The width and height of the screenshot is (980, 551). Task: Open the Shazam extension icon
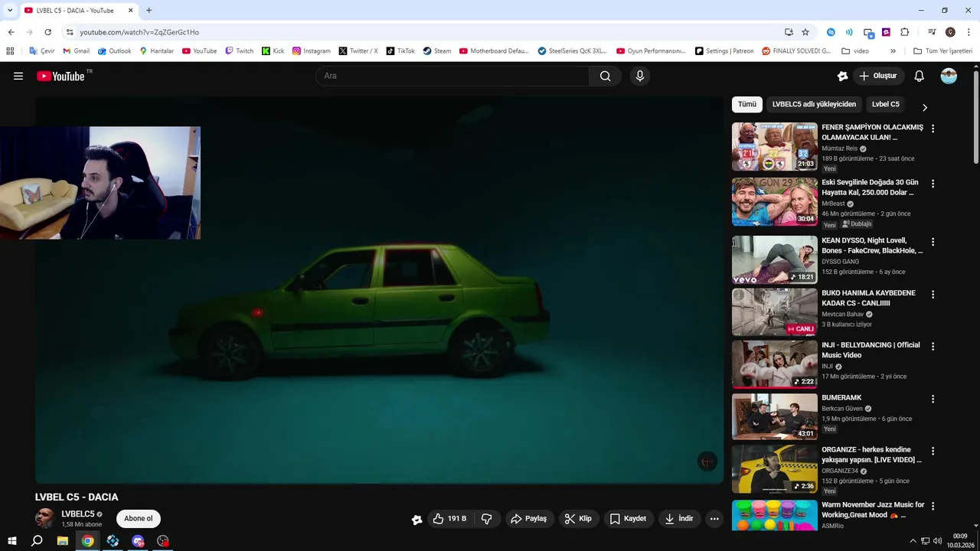coord(831,32)
